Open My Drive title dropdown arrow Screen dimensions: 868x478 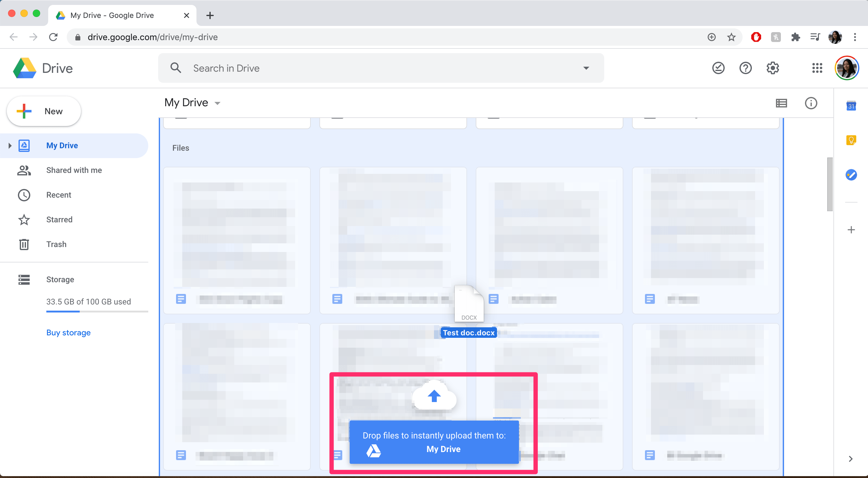pyautogui.click(x=218, y=103)
